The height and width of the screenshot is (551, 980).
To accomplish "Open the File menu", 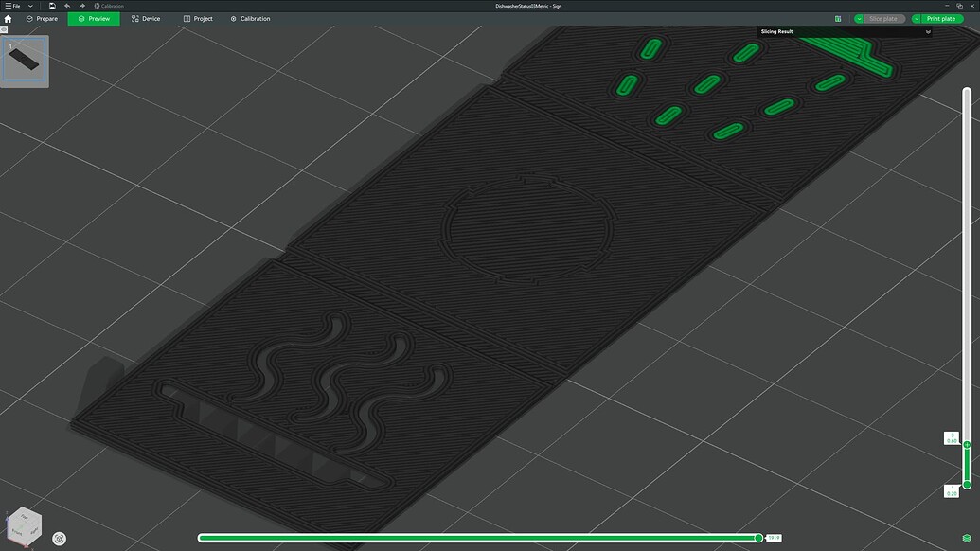I will click(12, 6).
